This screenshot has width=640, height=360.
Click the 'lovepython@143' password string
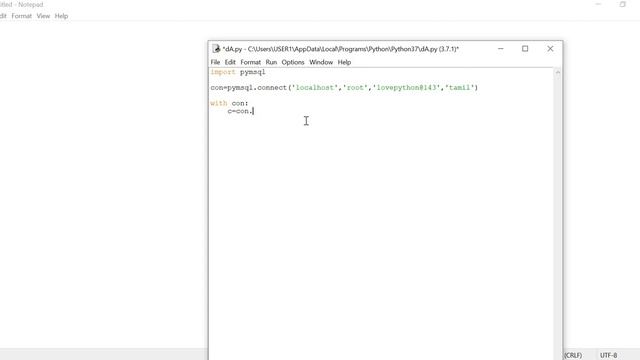pos(407,87)
